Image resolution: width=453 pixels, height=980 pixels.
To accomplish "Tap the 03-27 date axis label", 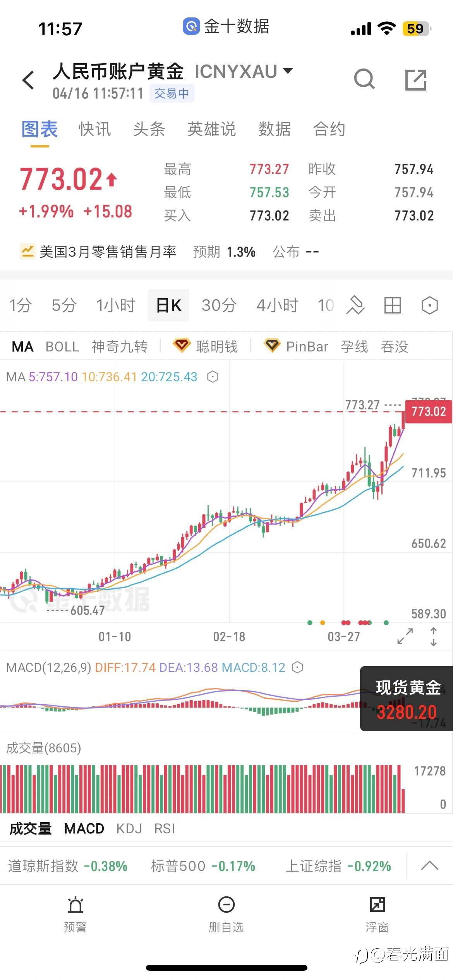I will coord(344,637).
